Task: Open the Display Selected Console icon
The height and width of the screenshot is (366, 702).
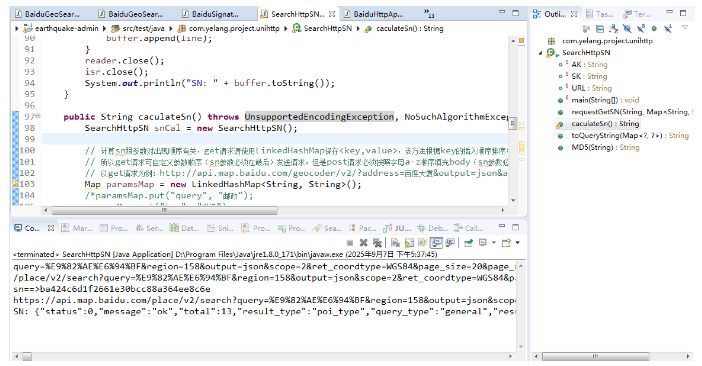Action: click(x=483, y=243)
